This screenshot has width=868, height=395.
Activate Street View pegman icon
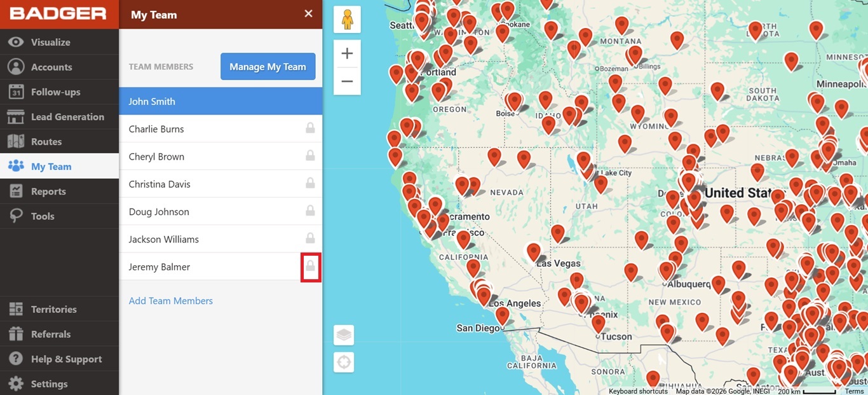347,20
